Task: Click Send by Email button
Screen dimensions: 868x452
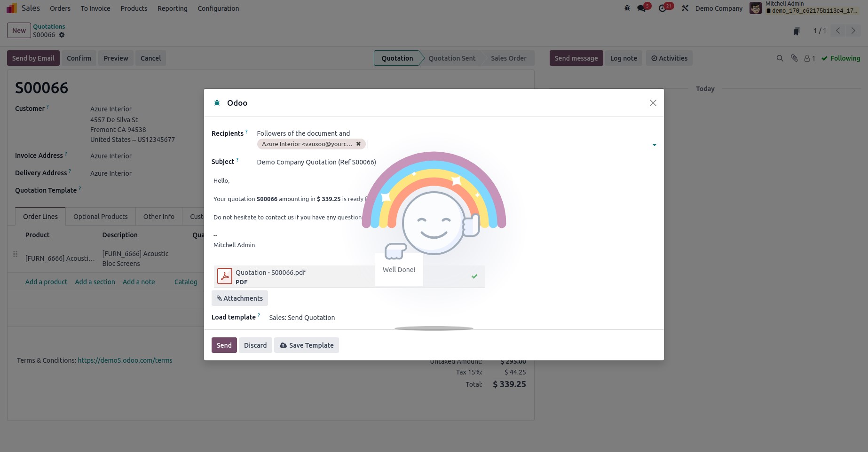Action: [33, 58]
